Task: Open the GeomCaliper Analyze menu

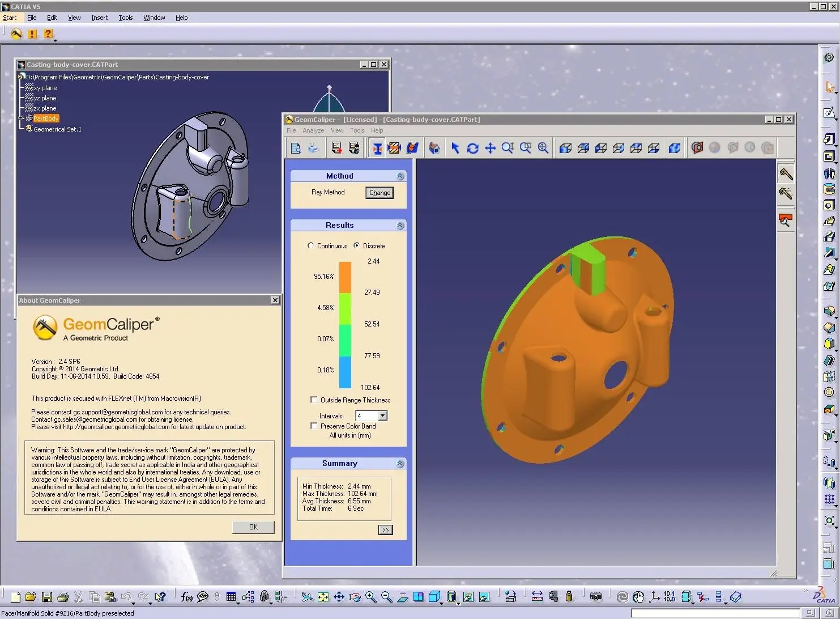Action: 313,130
